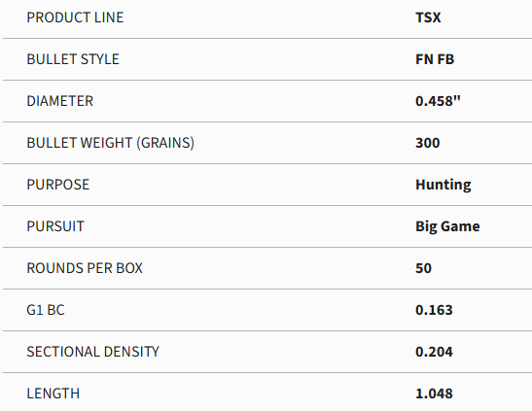The width and height of the screenshot is (532, 411).
Task: Click the PRODUCT LINE label
Action: pos(75,17)
